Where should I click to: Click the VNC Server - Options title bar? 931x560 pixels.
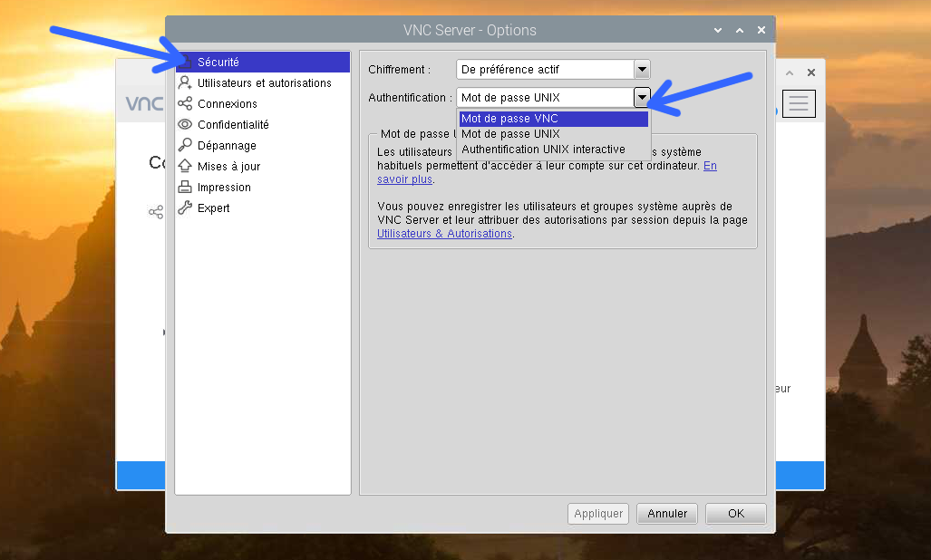pyautogui.click(x=470, y=30)
